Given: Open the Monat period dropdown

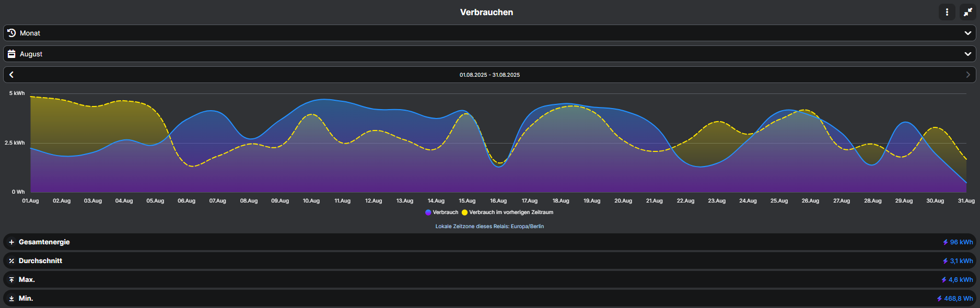Looking at the screenshot, I should click(489, 33).
